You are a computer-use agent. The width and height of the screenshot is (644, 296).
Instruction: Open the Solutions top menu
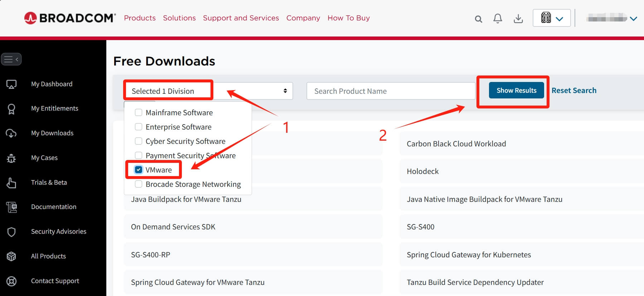[x=179, y=18]
